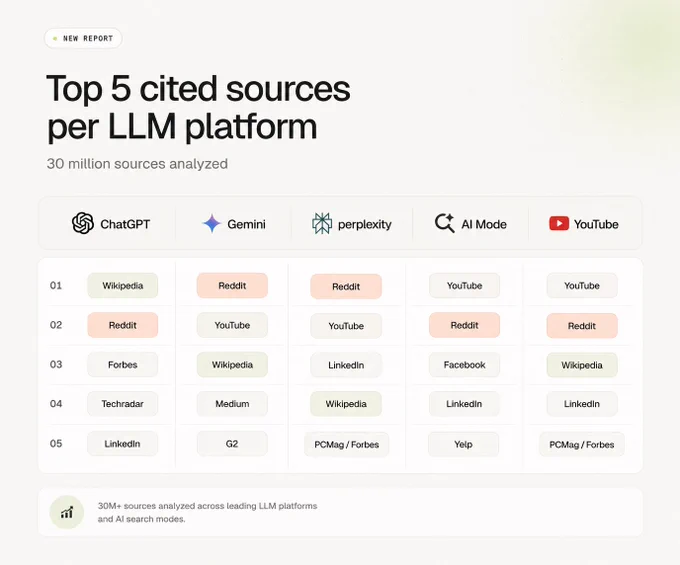Viewport: 680px width, 565px height.
Task: Click LinkedIn in the AI Mode column
Action: click(464, 404)
